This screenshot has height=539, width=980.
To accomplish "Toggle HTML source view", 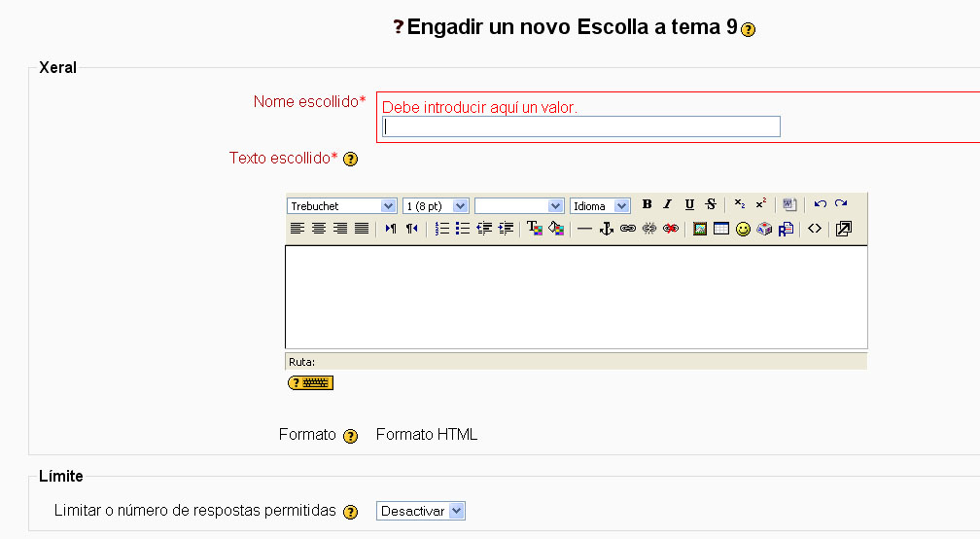I will pyautogui.click(x=815, y=229).
